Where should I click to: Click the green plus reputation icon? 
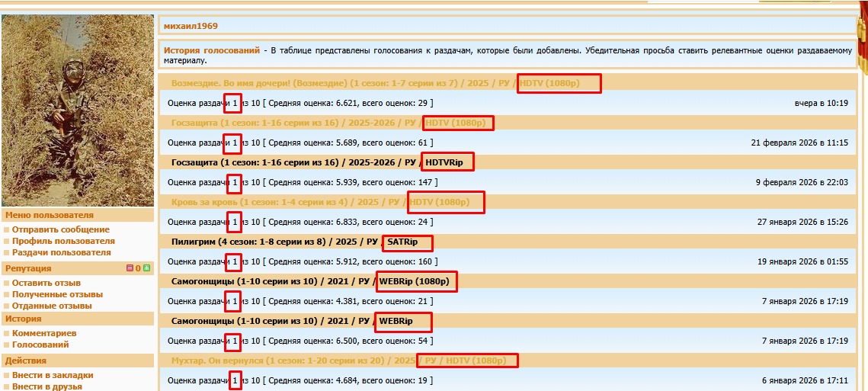146,268
